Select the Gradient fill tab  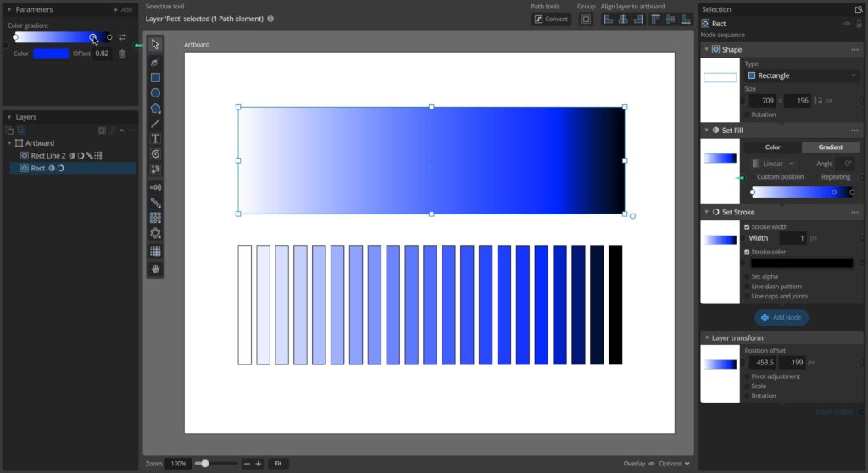pyautogui.click(x=830, y=147)
